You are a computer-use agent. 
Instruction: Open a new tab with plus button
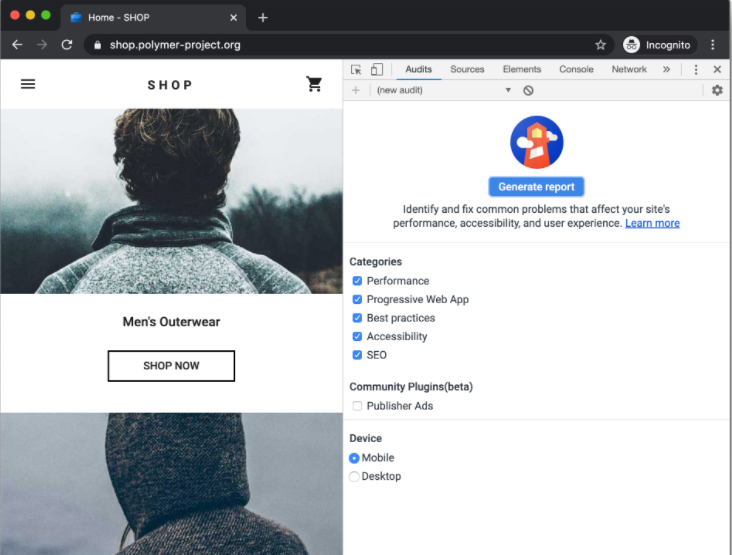(263, 18)
